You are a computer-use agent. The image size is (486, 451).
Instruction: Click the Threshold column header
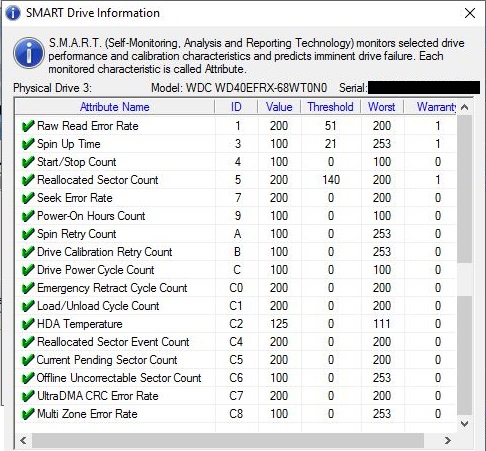tap(330, 107)
